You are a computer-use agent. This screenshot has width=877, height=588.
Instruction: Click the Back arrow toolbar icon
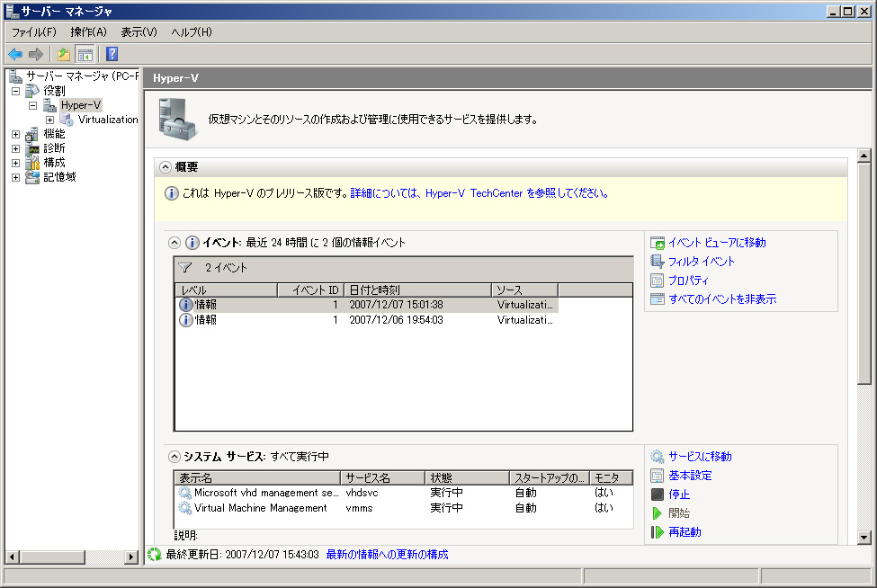15,54
